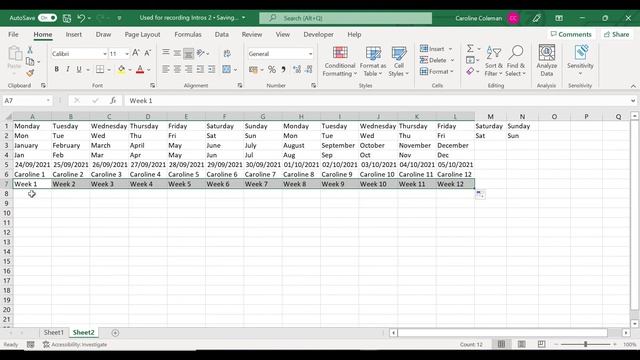Click the Percent Style icon
Viewport: 640px width, 360px height.
point(272,70)
